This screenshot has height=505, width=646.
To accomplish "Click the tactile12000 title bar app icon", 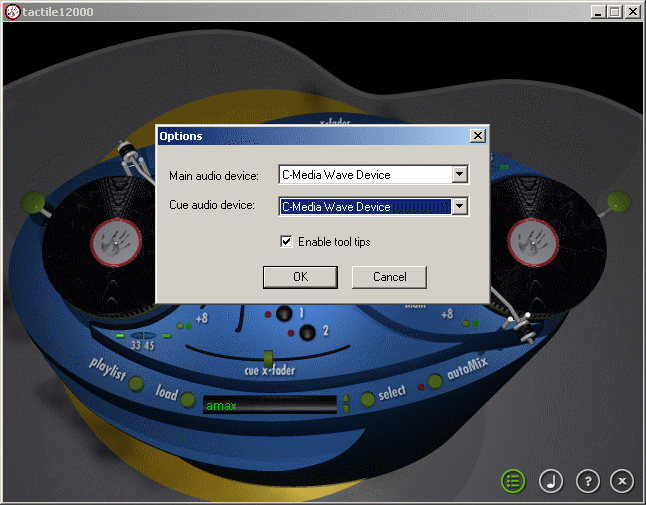I will tap(12, 12).
